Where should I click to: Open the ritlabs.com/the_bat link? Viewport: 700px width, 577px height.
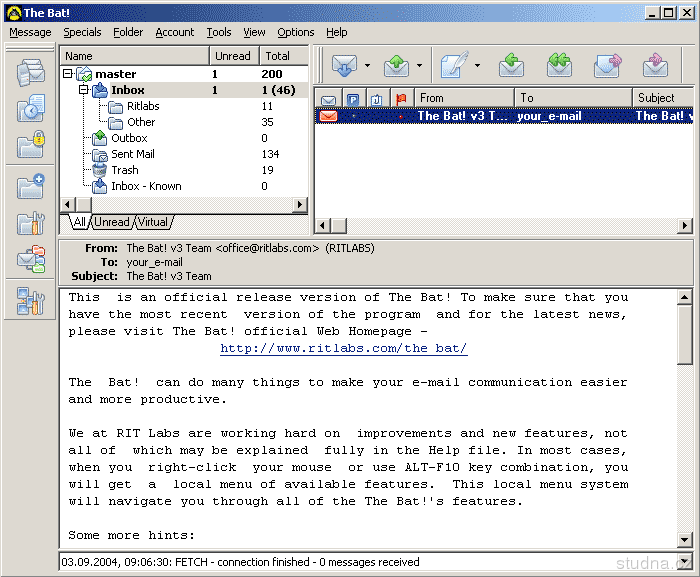344,348
